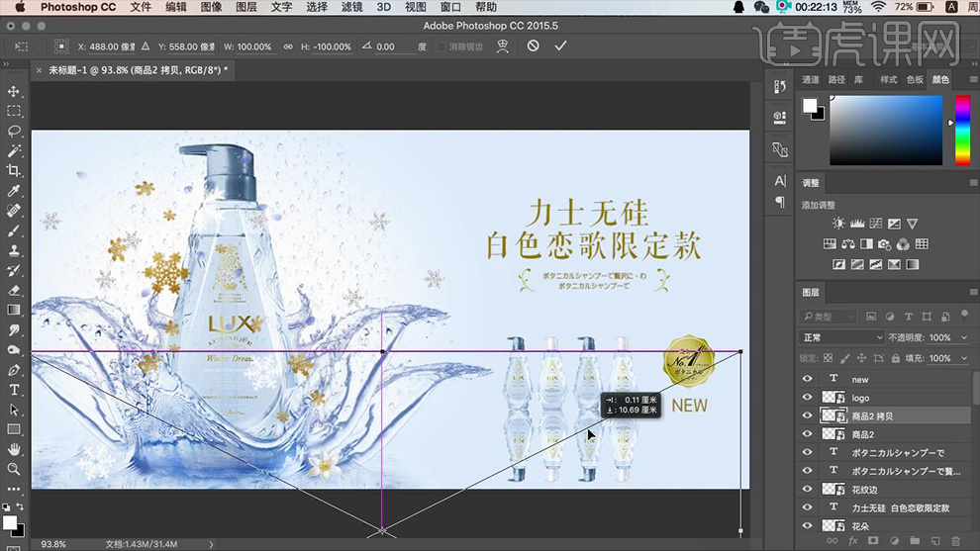The width and height of the screenshot is (980, 551).
Task: Toggle visibility of 商品2 拷贝 layer
Action: click(807, 415)
